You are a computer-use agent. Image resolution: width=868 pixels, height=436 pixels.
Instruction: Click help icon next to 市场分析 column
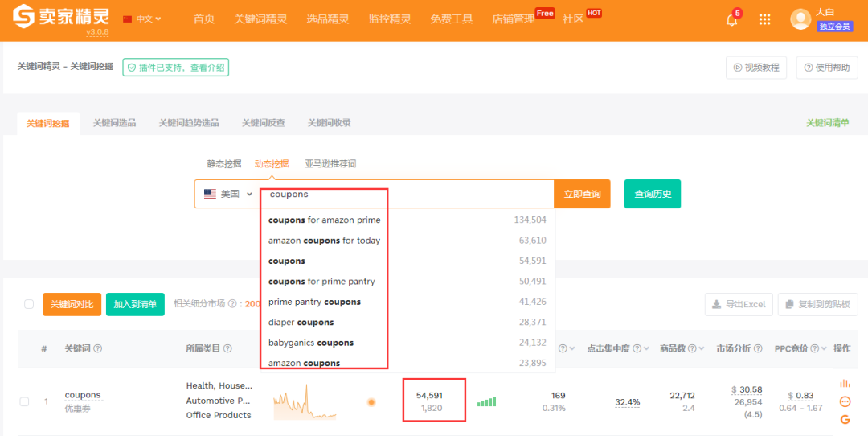point(758,348)
